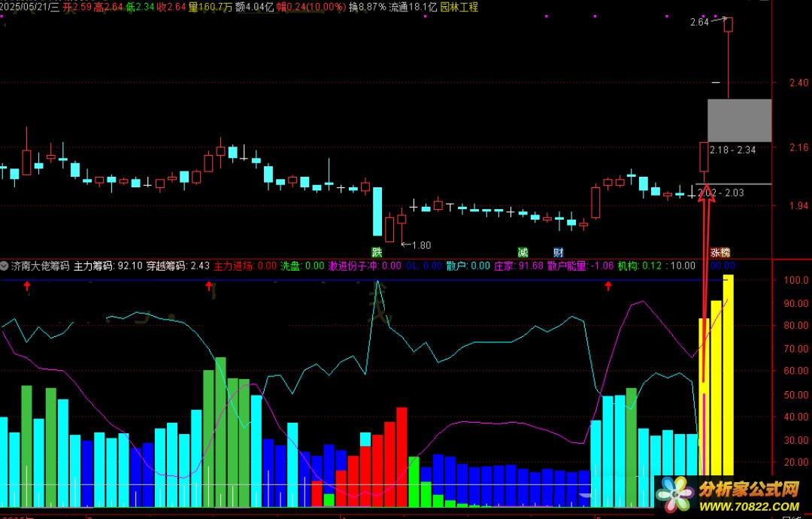Click the 100.0 indicator axis tick
Screen dimensions: 812x519
(796, 281)
